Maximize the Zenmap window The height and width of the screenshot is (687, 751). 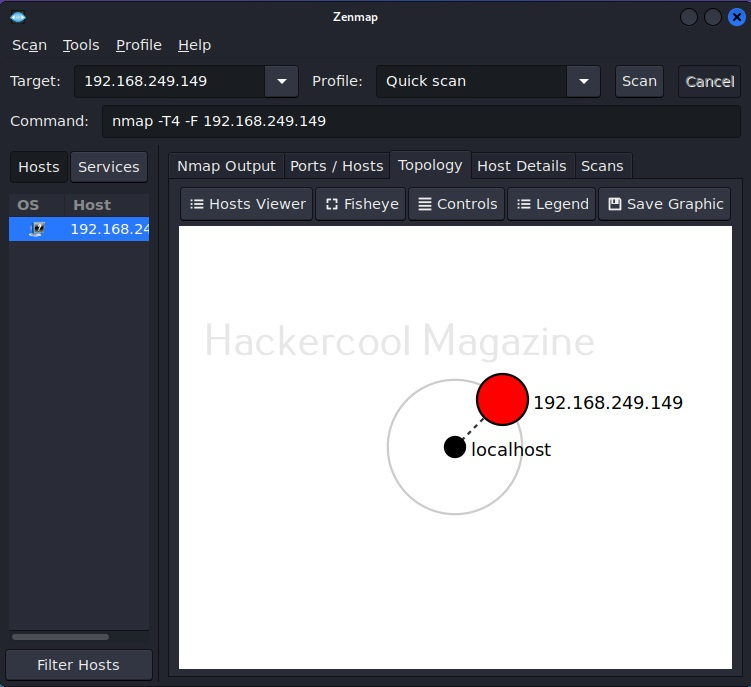tap(713, 18)
